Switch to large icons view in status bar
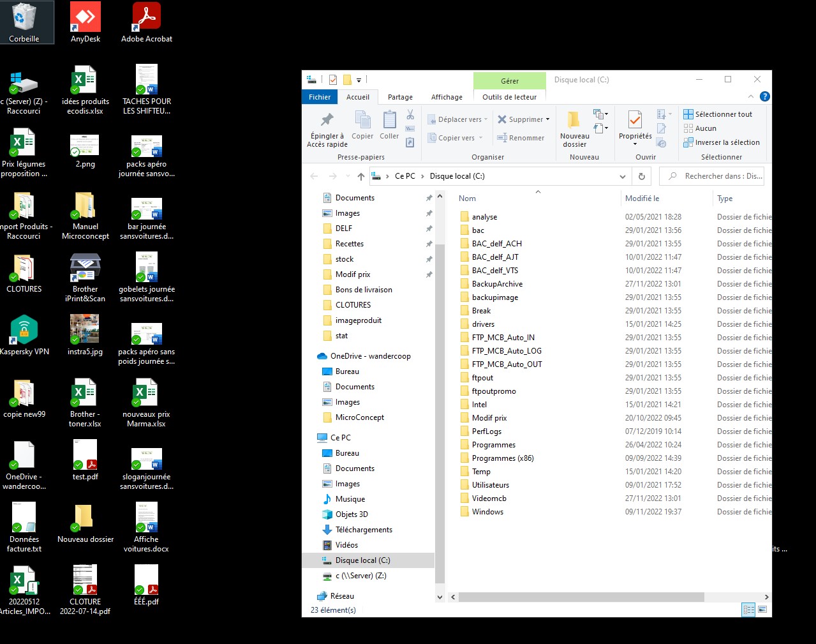816x644 pixels. point(762,610)
